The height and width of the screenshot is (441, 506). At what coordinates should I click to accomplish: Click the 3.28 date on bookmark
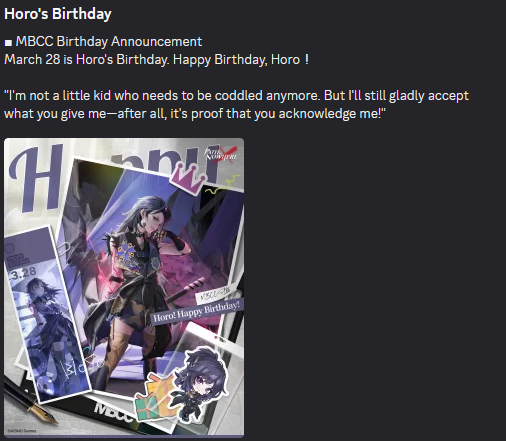(x=22, y=273)
